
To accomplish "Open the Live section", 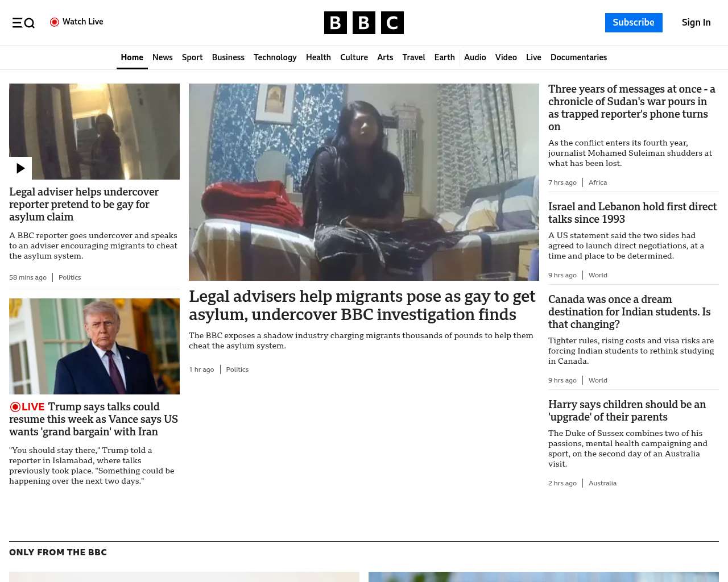I will point(533,57).
